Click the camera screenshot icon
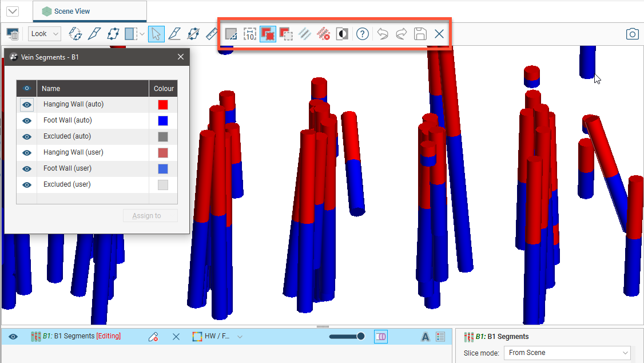The width and height of the screenshot is (644, 363). pos(632,34)
